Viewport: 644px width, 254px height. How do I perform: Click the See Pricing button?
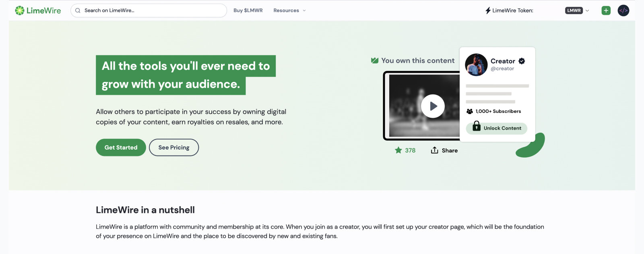pos(174,147)
